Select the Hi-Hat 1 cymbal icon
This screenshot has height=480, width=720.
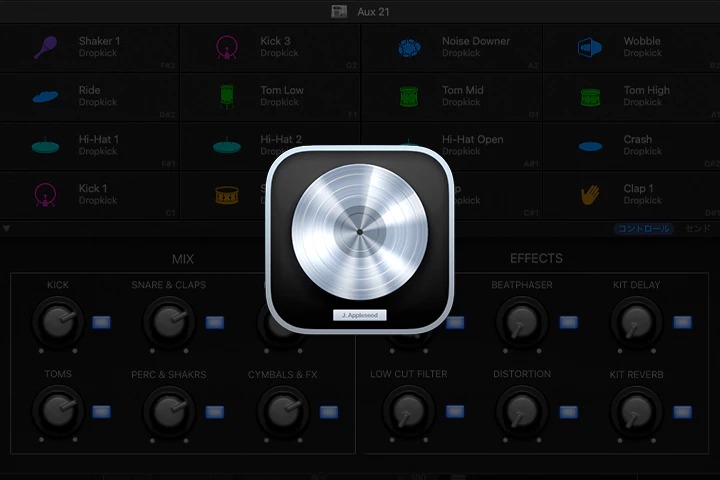[x=45, y=145]
